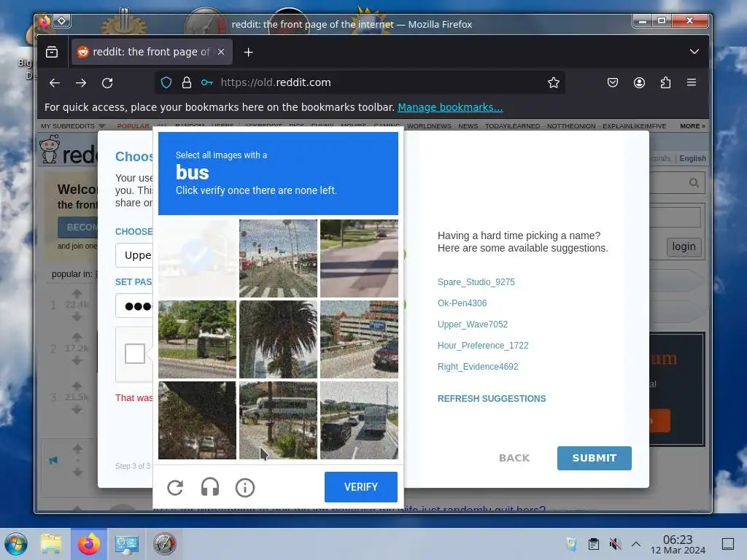Bookmark this page with the star
Viewport: 747px width, 560px height.
pos(553,82)
